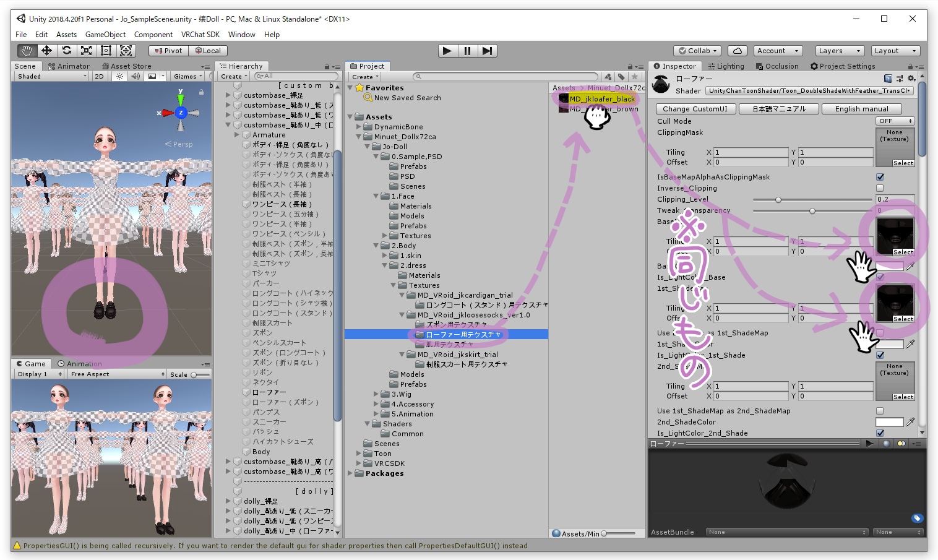Pick 2nd_ShadeColor with eyedropper
This screenshot has width=938, height=560.
tap(910, 422)
